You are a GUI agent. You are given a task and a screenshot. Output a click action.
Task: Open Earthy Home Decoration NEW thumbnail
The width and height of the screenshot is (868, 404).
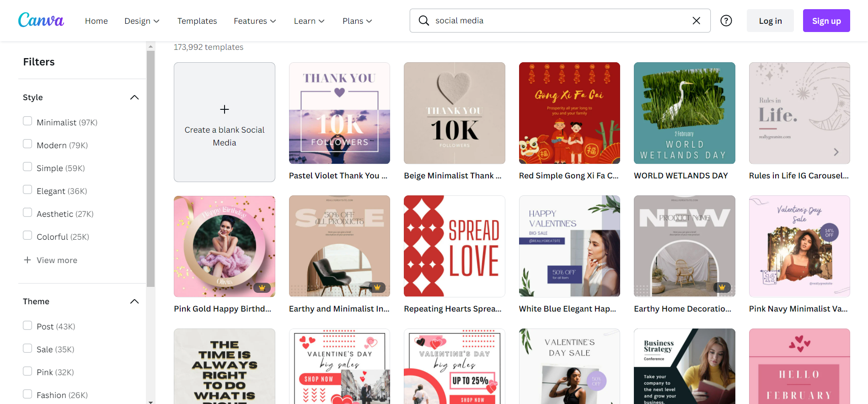685,246
